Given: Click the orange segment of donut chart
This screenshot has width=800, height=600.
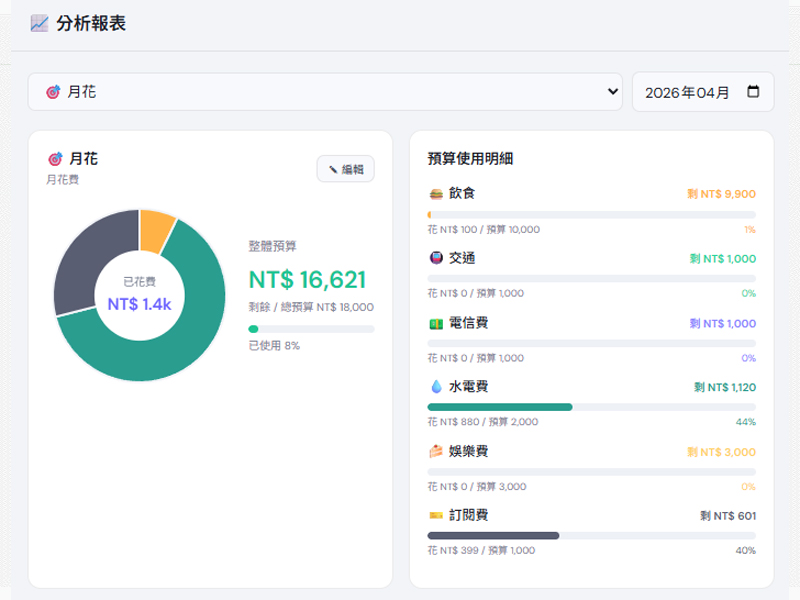Looking at the screenshot, I should 157,229.
